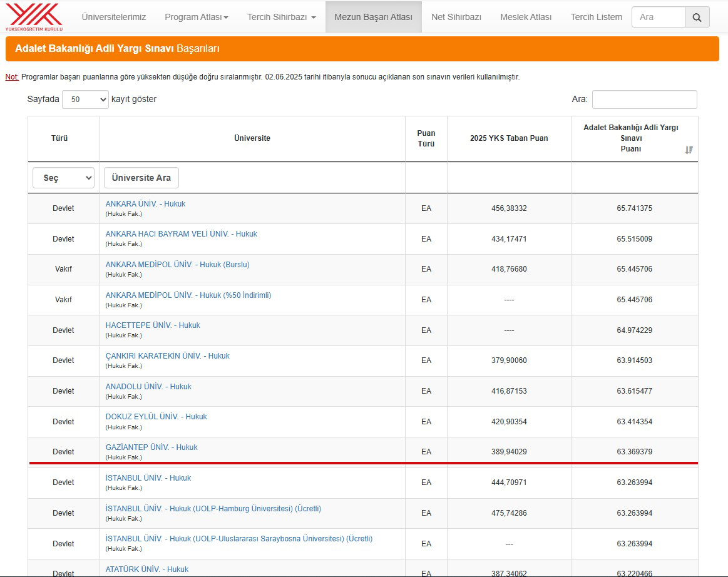Open the Meslek Atlası page

[526, 17]
